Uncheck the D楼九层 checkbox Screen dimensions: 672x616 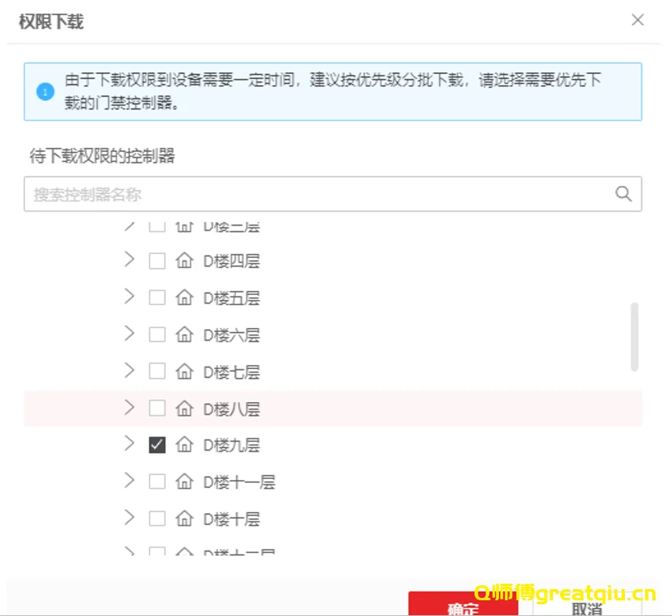click(157, 445)
